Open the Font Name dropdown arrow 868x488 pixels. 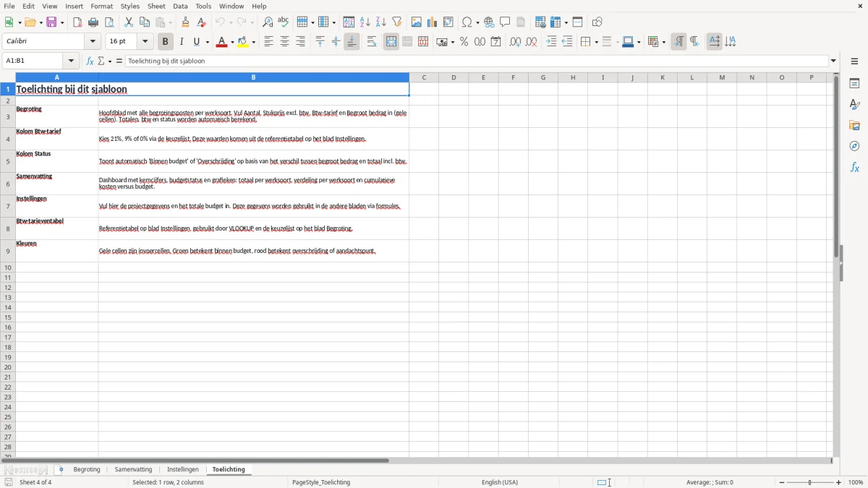(x=93, y=42)
